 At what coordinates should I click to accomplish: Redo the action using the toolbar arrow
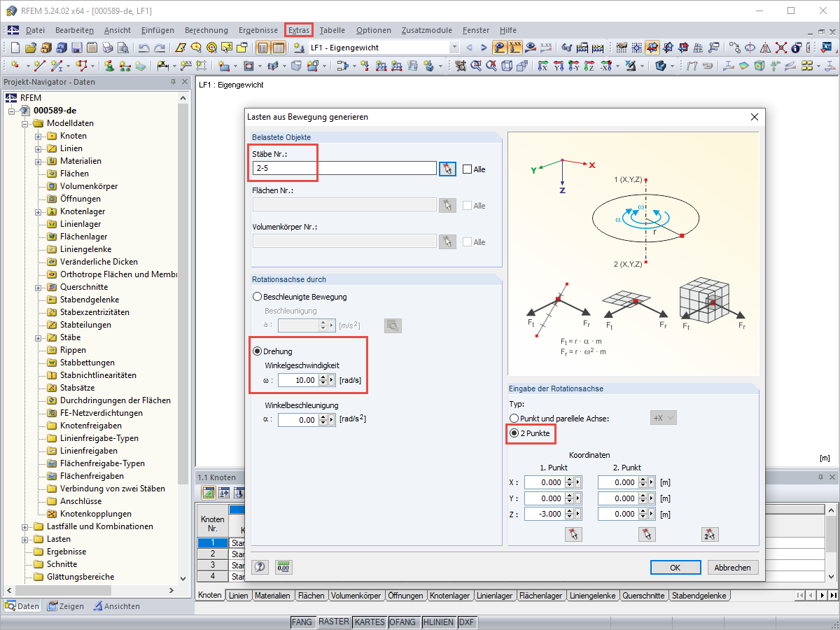[x=160, y=48]
